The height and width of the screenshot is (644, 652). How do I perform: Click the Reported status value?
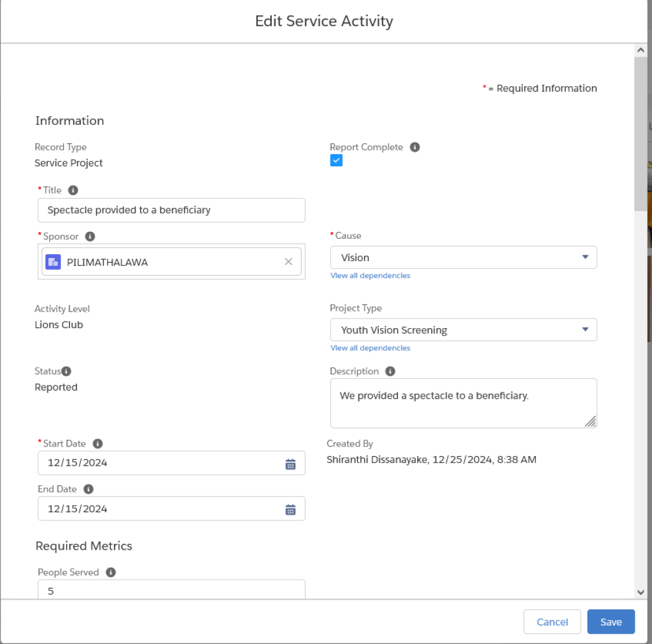[x=56, y=387]
